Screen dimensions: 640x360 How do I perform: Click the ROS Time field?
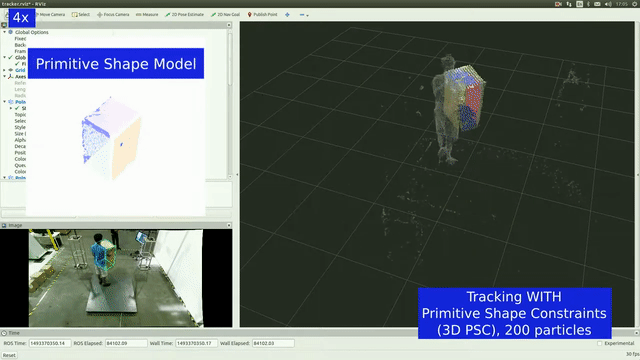coord(50,343)
